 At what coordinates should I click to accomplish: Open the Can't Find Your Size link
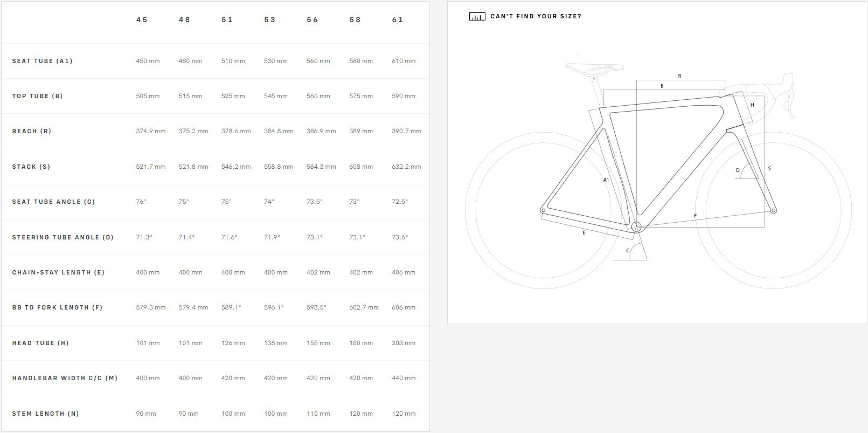pos(536,17)
